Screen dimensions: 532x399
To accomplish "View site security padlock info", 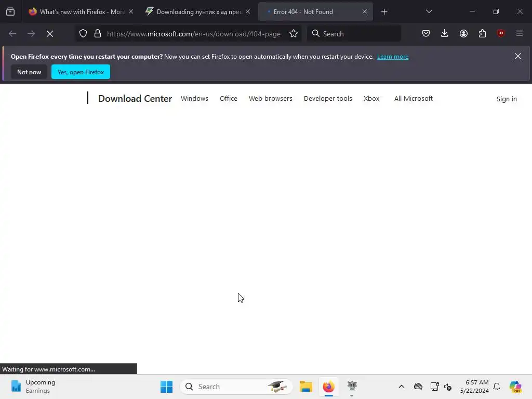I will [x=98, y=34].
